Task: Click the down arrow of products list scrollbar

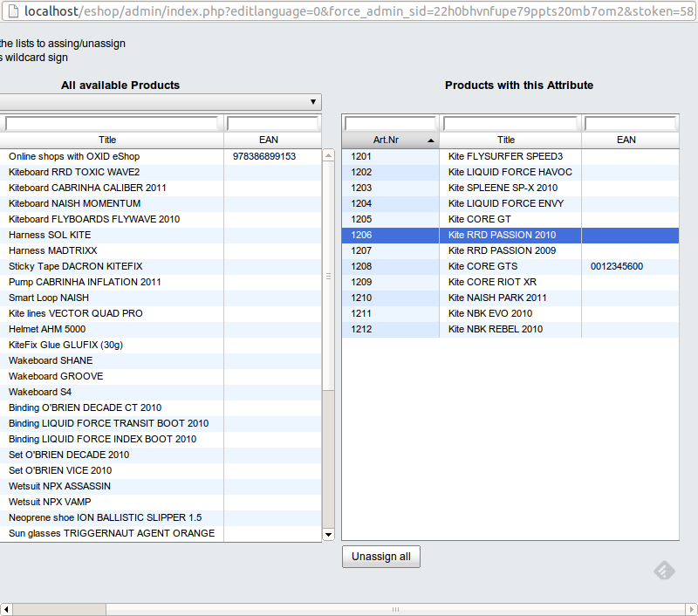Action: (328, 534)
